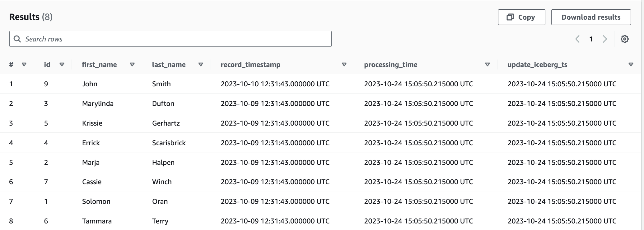Open the results preferences gear icon

[x=625, y=39]
